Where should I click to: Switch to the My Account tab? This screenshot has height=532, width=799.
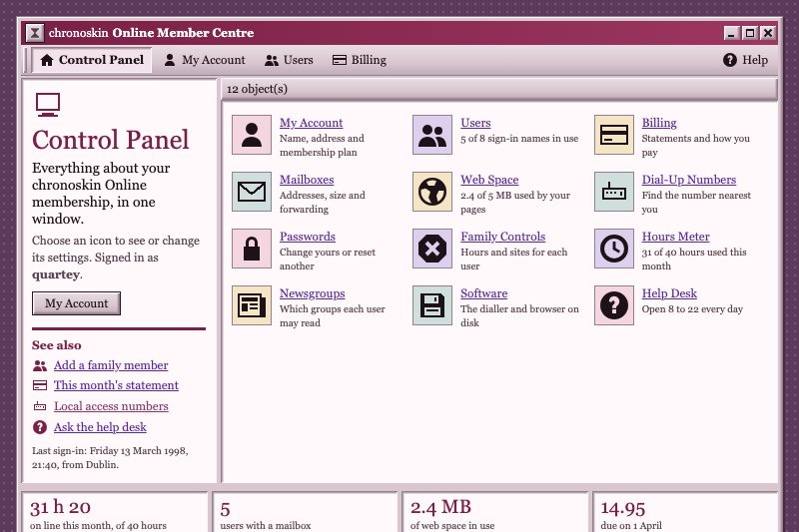205,60
